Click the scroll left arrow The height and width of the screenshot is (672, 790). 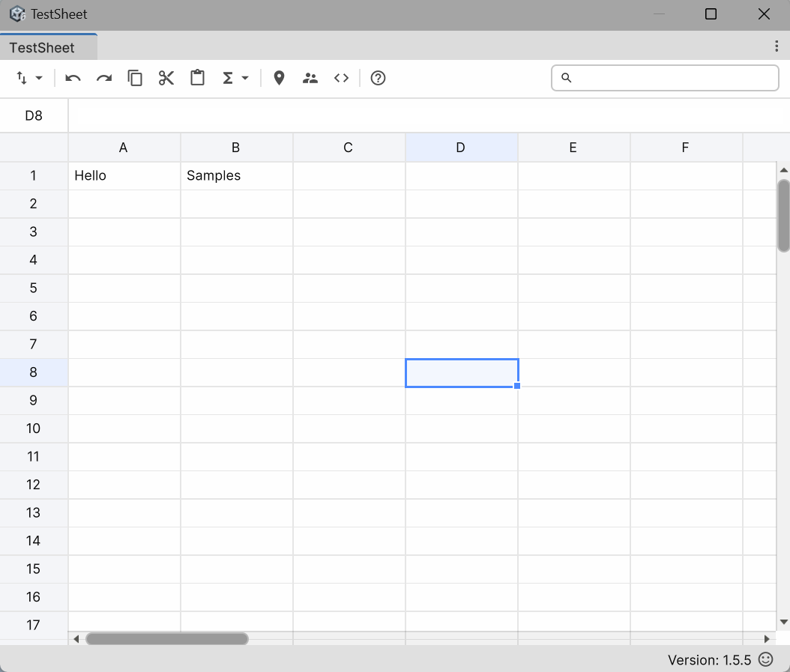click(76, 639)
